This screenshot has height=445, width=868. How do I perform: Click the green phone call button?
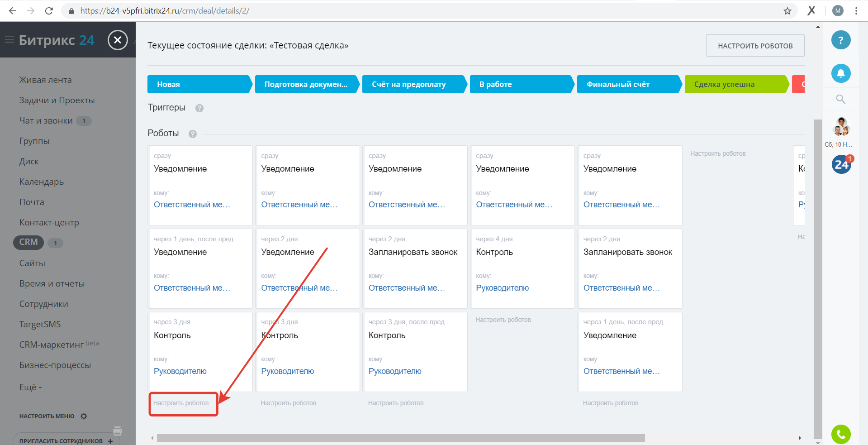click(841, 435)
